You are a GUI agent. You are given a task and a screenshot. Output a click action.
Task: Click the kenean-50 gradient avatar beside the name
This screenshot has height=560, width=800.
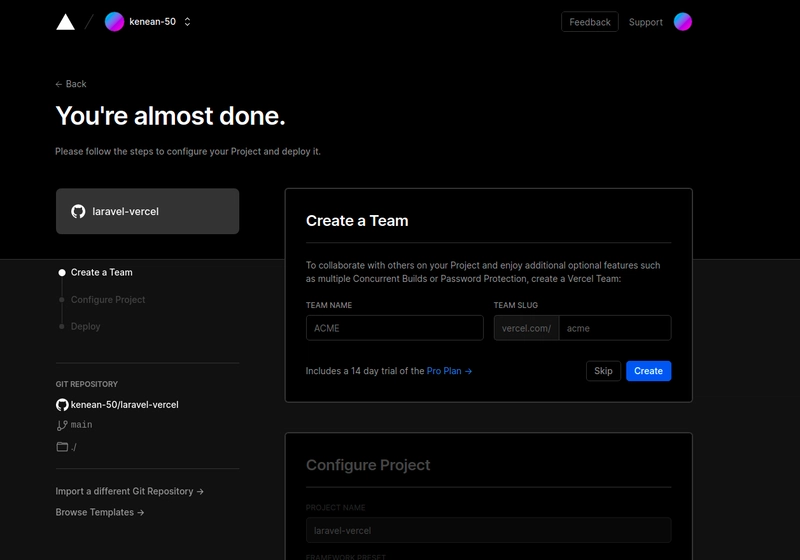pyautogui.click(x=114, y=22)
